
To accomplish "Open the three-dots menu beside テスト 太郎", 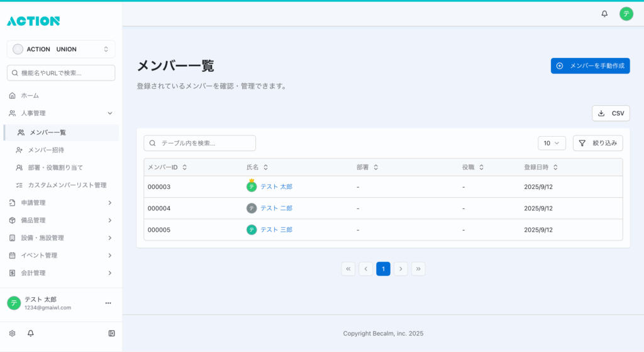I will pos(108,303).
